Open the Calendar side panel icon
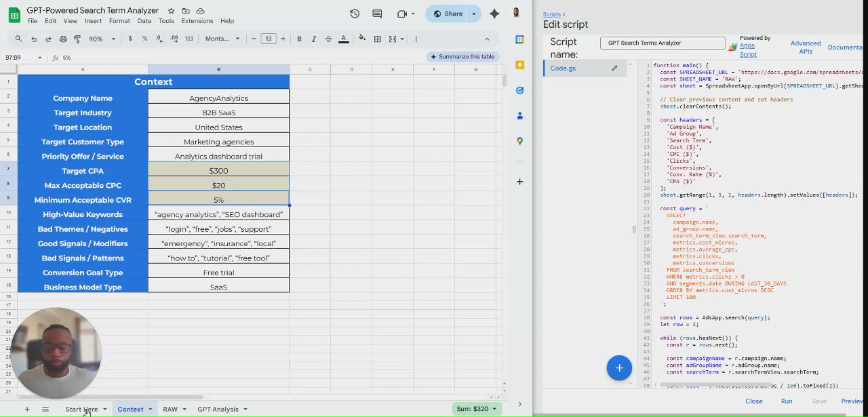Image resolution: width=868 pixels, height=417 pixels. pos(520,39)
